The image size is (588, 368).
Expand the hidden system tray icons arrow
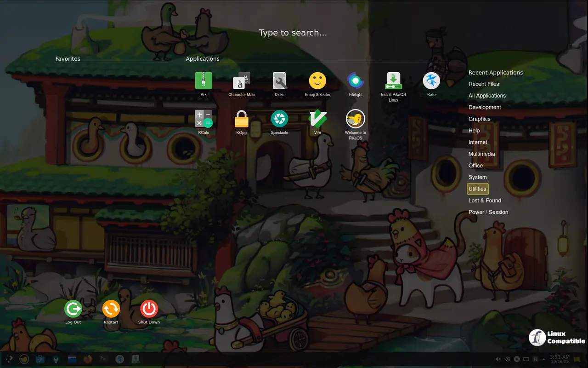click(545, 359)
